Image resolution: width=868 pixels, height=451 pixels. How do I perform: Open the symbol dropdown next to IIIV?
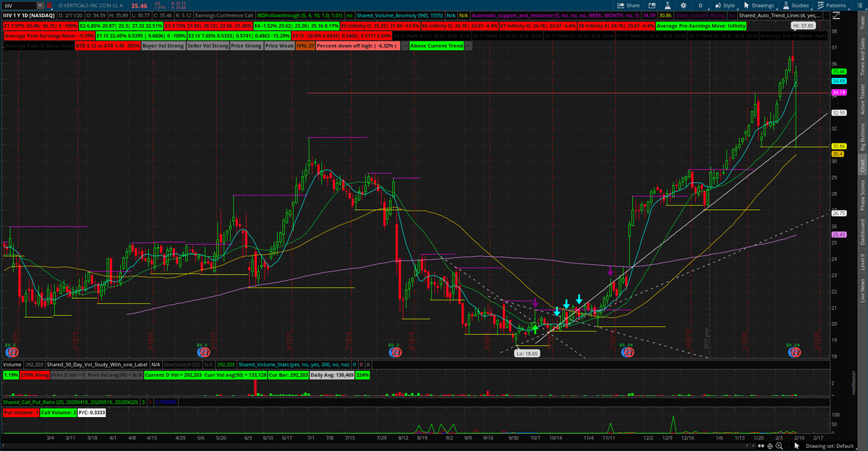[x=39, y=4]
